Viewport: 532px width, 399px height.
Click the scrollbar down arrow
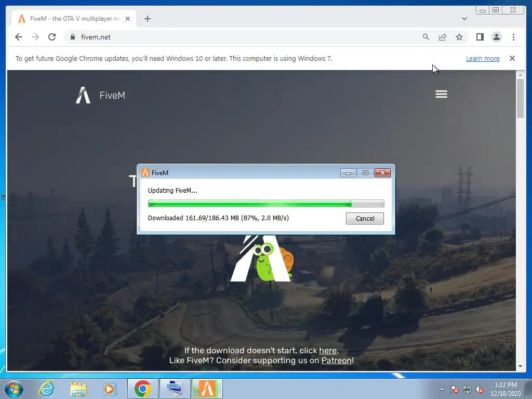click(x=520, y=366)
